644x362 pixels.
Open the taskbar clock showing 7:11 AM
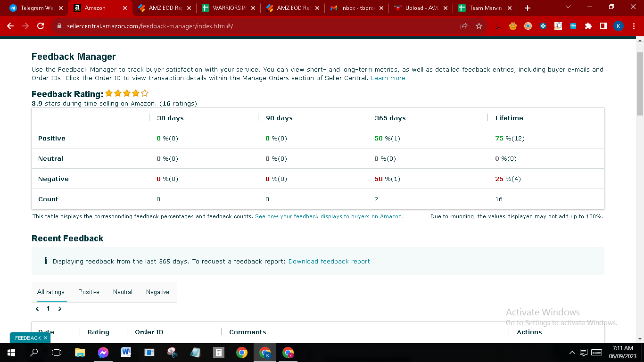(623, 353)
